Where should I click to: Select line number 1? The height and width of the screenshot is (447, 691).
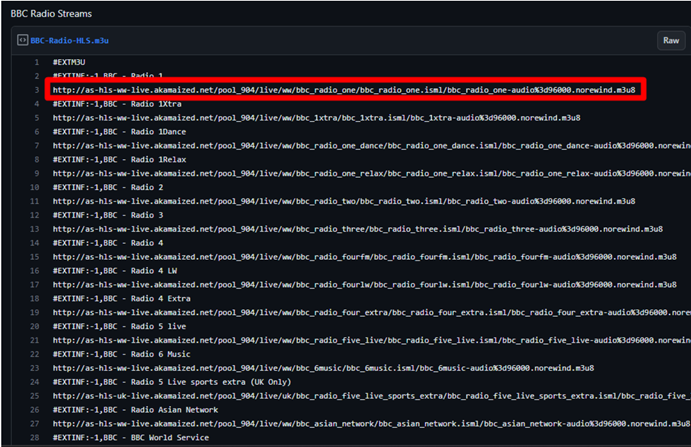coord(37,62)
